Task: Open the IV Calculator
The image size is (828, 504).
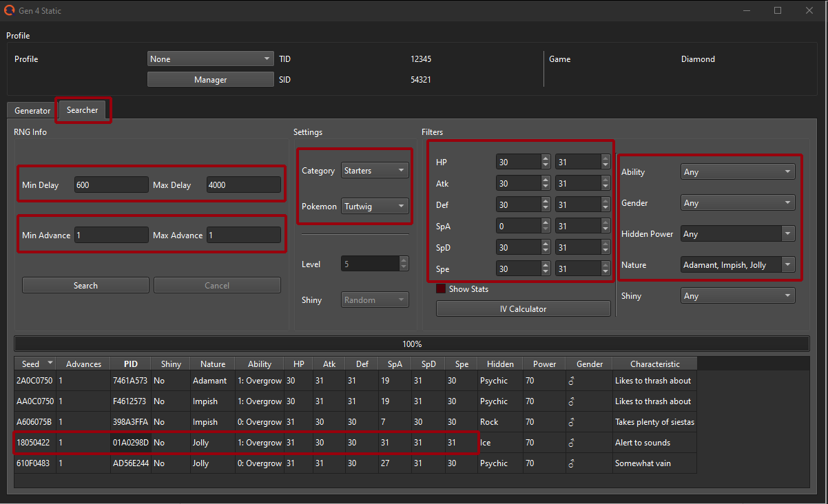Action: click(x=523, y=309)
